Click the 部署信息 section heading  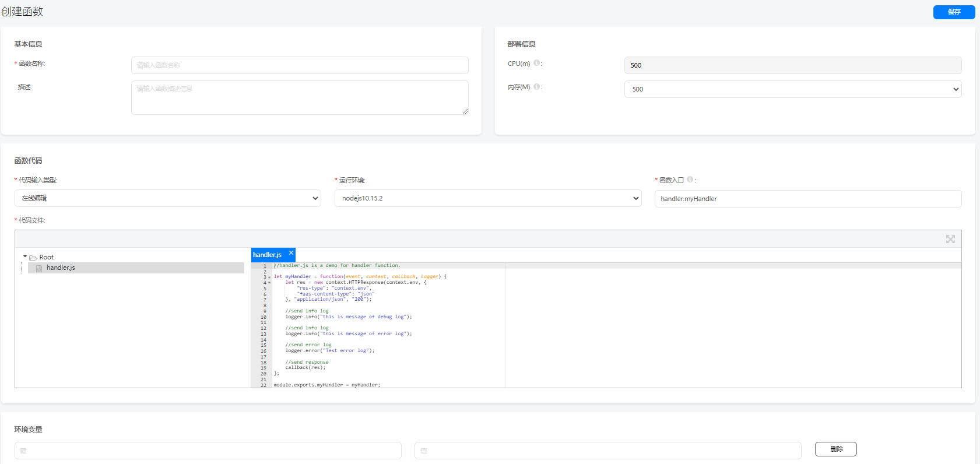522,44
